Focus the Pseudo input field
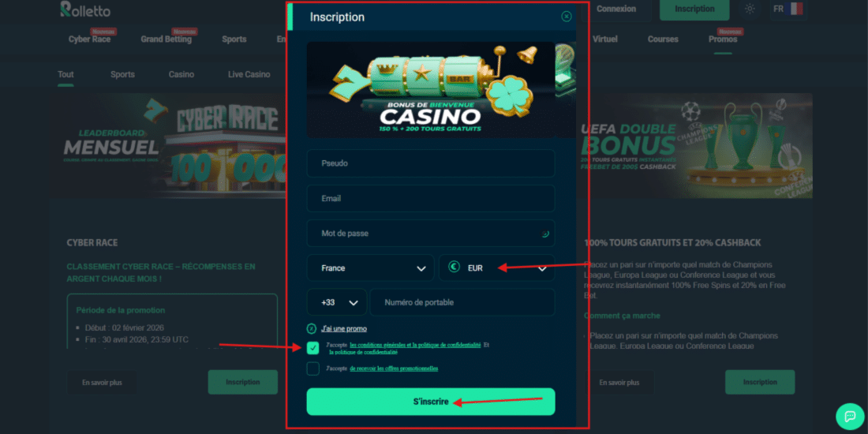 tap(431, 163)
